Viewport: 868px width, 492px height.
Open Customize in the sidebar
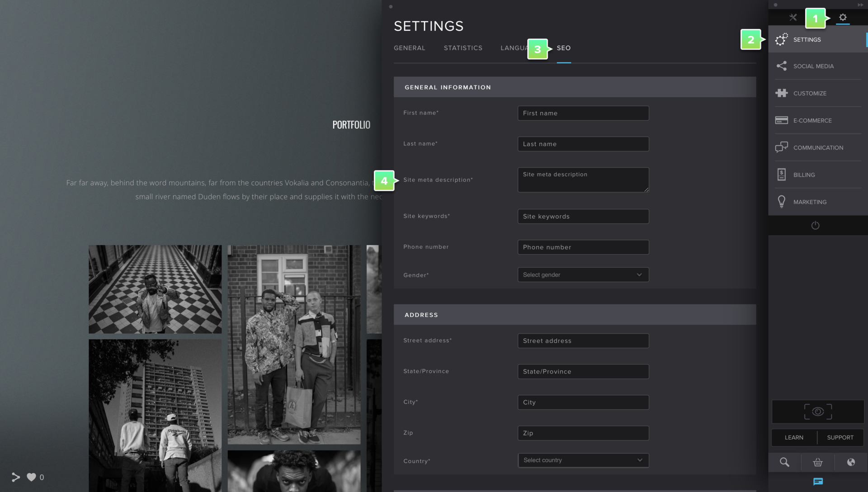(818, 93)
